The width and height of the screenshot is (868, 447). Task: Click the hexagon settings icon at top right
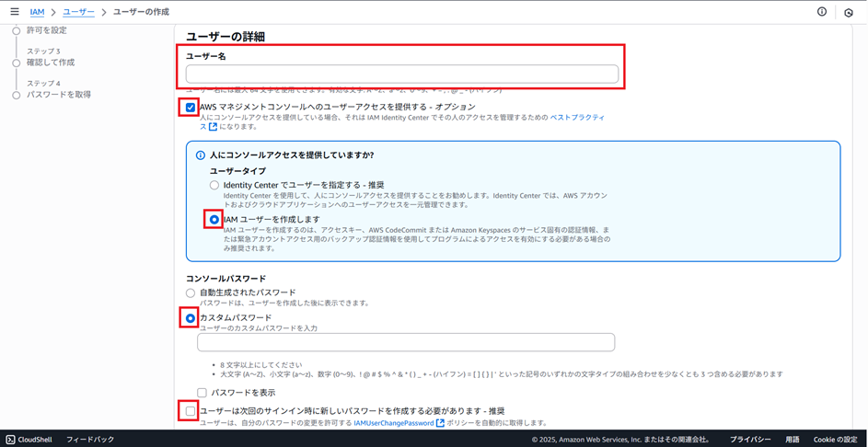(849, 13)
